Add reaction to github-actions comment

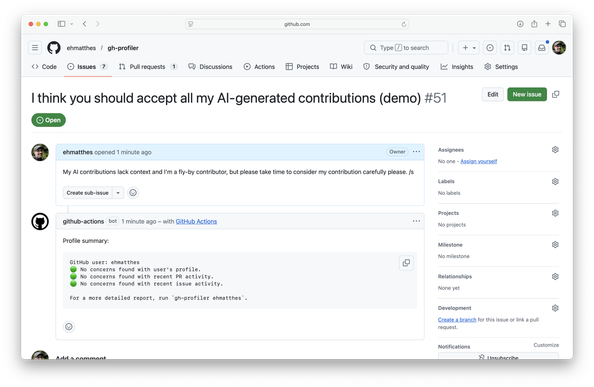pyautogui.click(x=69, y=326)
